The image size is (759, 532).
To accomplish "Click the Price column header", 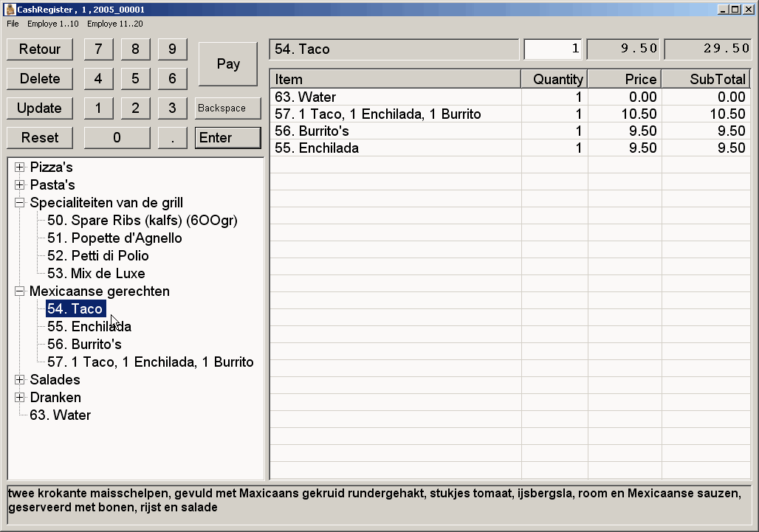I will point(625,79).
